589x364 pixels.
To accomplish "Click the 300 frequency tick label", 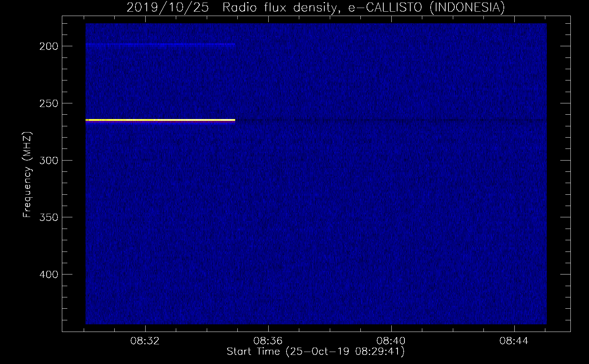I will (x=49, y=161).
